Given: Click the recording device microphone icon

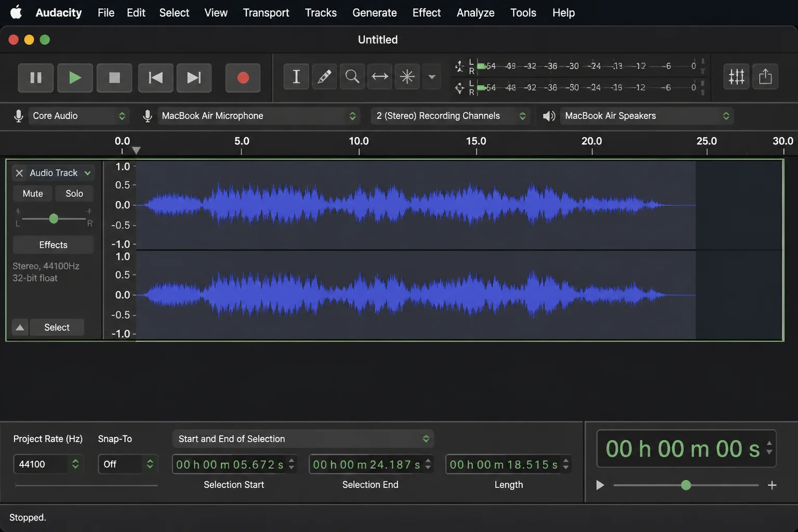Looking at the screenshot, I should pos(148,116).
